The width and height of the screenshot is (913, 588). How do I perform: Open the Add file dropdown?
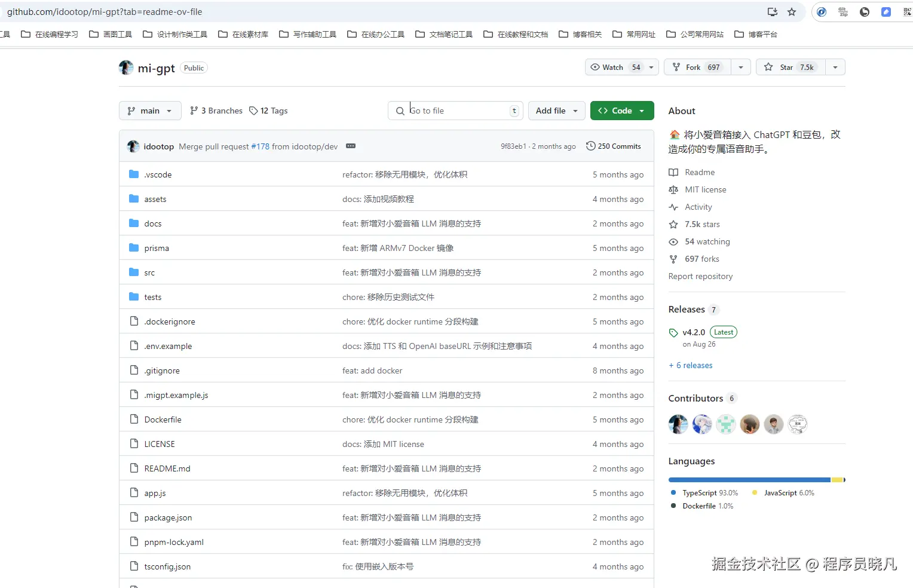pyautogui.click(x=557, y=111)
